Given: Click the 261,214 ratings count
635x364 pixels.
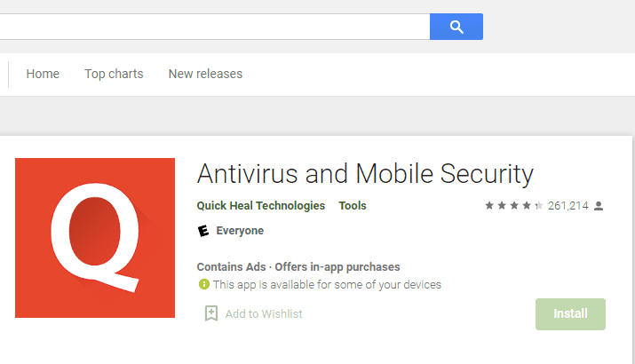Looking at the screenshot, I should [568, 206].
